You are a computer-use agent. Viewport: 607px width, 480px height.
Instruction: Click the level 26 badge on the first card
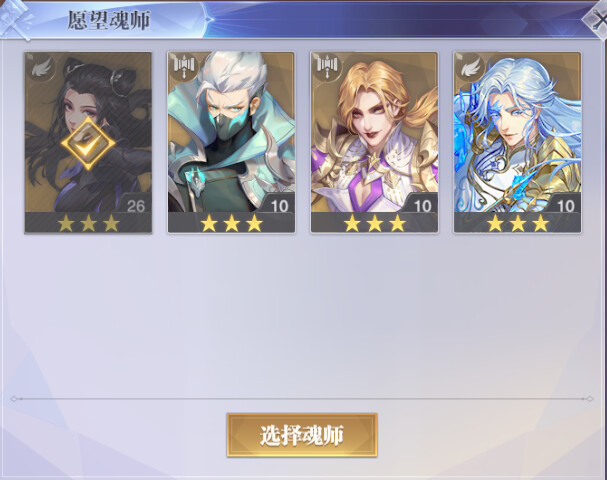136,206
